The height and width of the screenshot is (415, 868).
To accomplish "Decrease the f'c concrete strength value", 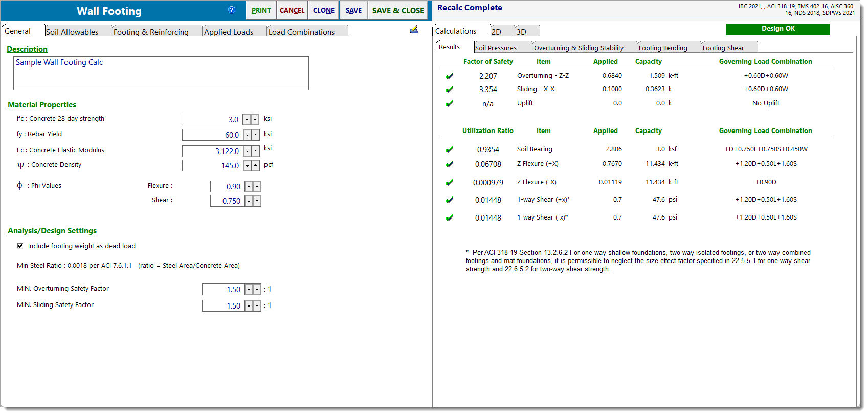I will (247, 120).
